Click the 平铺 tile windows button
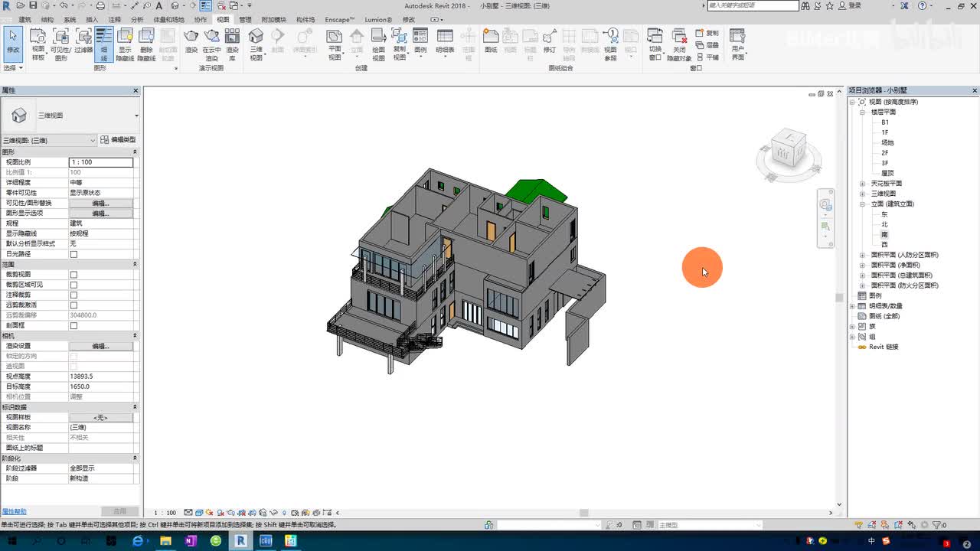Screen dimensions: 980x551 click(707, 57)
